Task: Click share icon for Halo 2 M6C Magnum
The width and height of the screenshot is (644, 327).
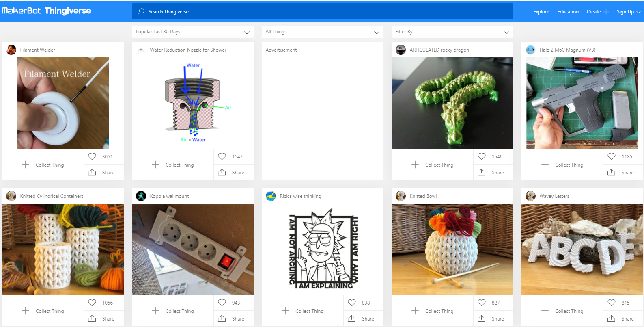Action: (x=612, y=172)
